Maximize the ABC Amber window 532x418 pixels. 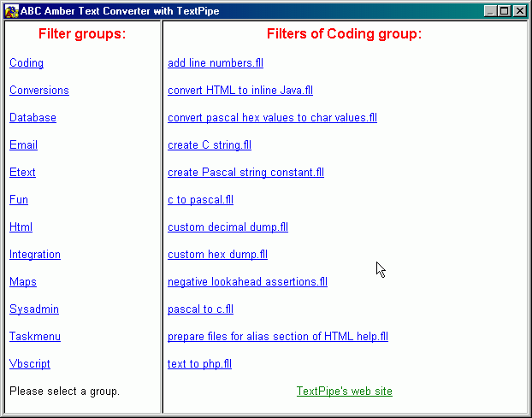point(505,11)
